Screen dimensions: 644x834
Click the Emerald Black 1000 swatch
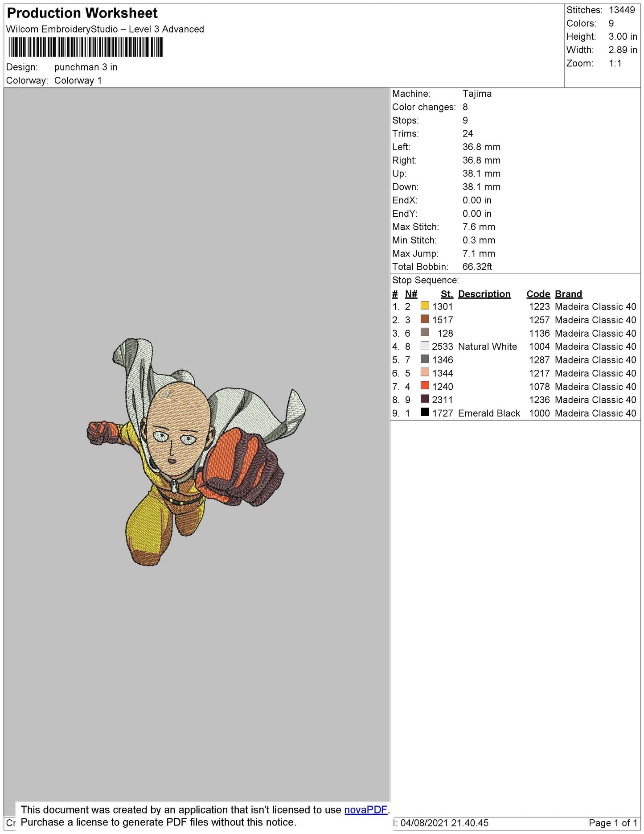pyautogui.click(x=425, y=413)
